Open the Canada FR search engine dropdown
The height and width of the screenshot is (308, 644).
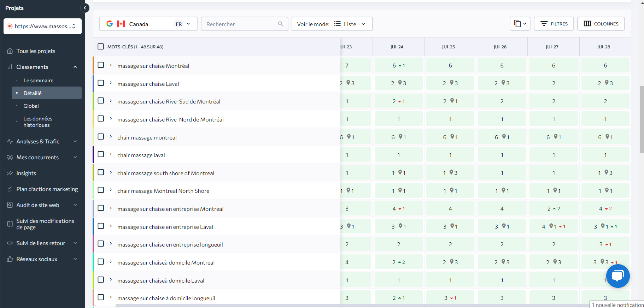(x=148, y=24)
